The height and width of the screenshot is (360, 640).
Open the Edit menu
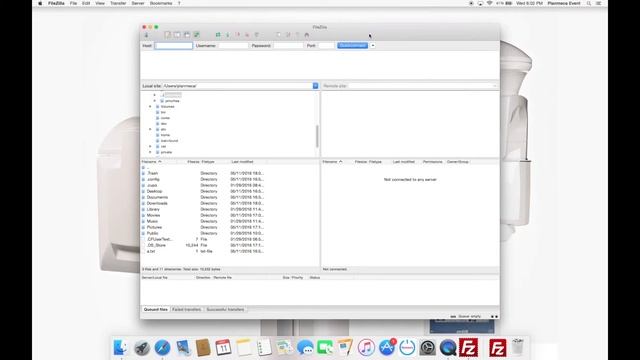[x=86, y=3]
